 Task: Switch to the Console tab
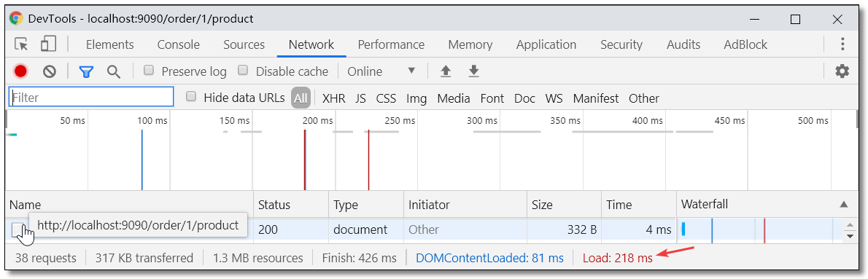pos(178,44)
